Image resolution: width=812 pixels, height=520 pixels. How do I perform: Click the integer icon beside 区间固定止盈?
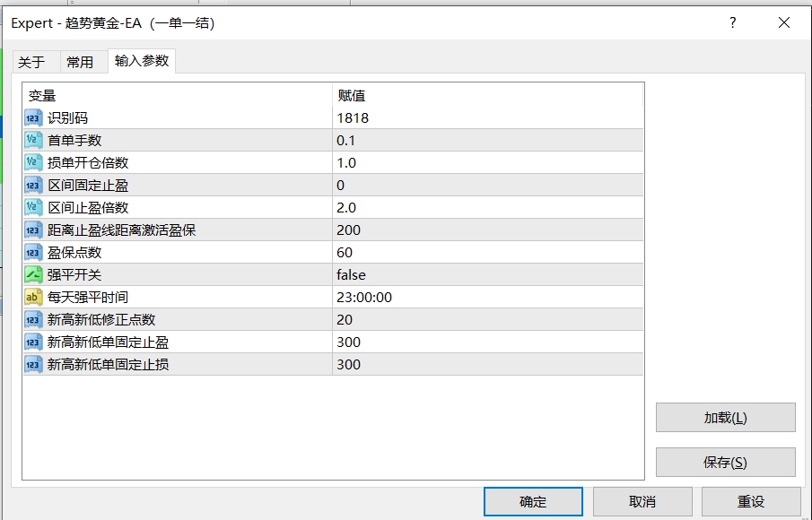[33, 186]
